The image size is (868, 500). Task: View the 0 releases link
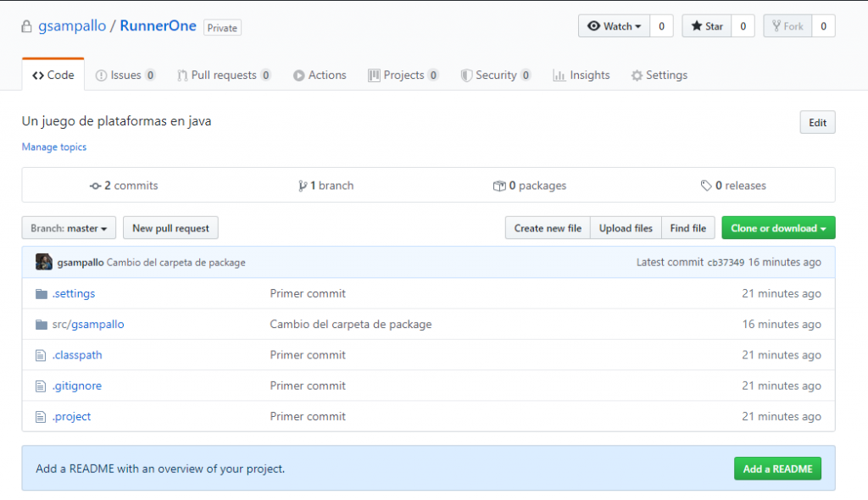[x=733, y=186]
